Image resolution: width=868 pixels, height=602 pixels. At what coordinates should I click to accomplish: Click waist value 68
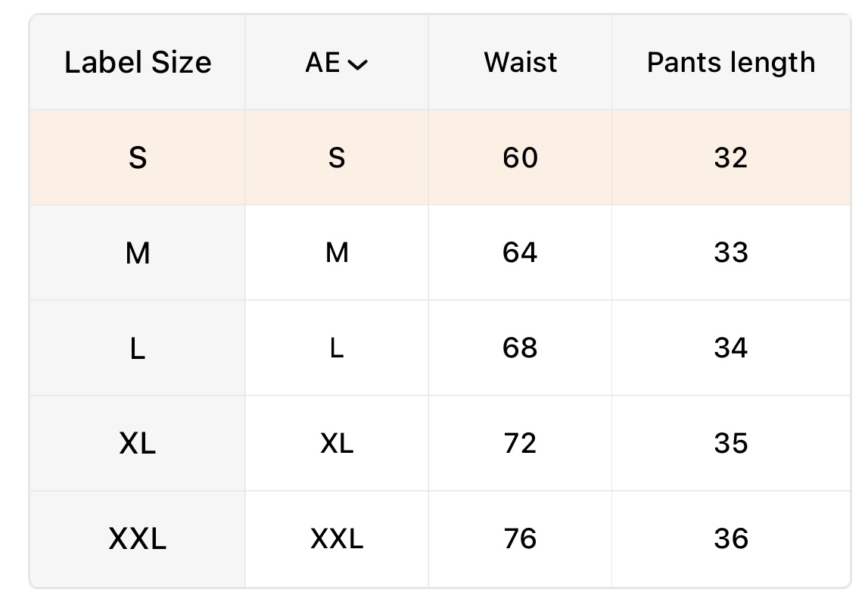coord(520,348)
